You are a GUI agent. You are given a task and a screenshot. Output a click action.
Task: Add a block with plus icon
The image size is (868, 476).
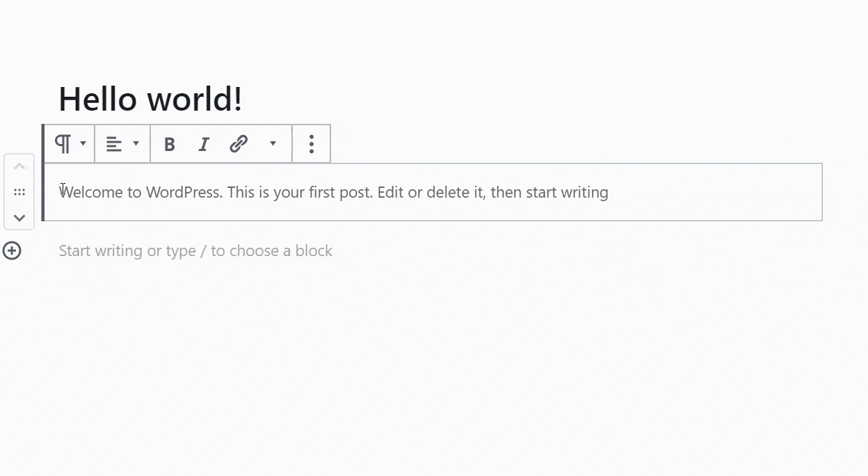[x=12, y=251]
